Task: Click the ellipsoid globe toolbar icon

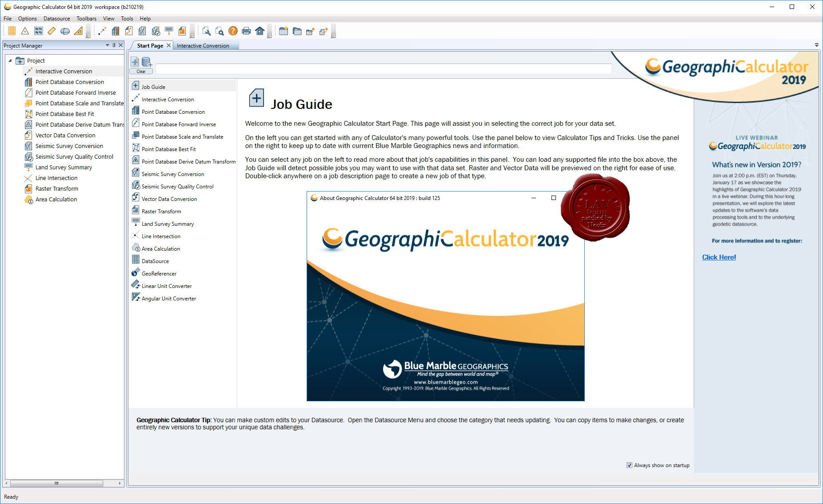Action: pos(65,31)
